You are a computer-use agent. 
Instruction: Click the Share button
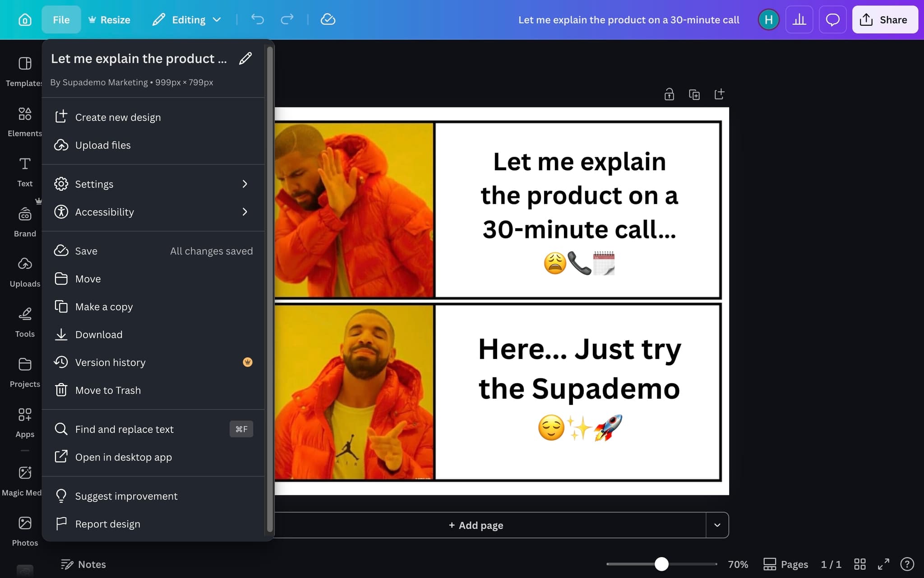tap(884, 19)
